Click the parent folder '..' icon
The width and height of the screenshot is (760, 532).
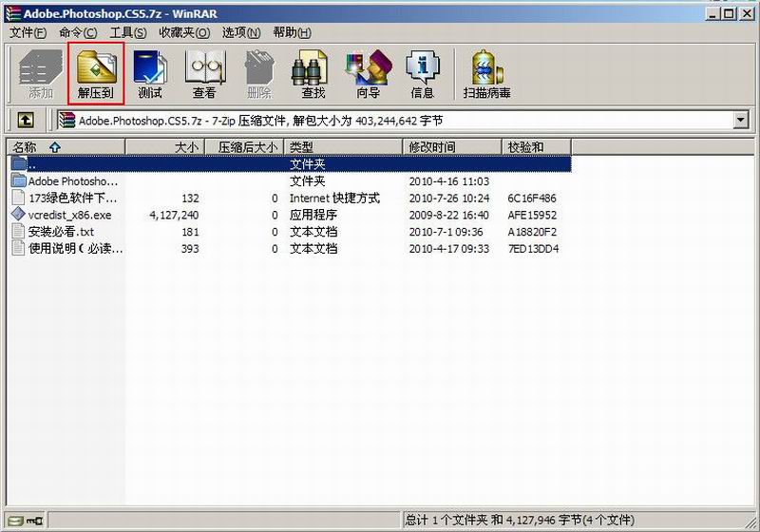(18, 163)
